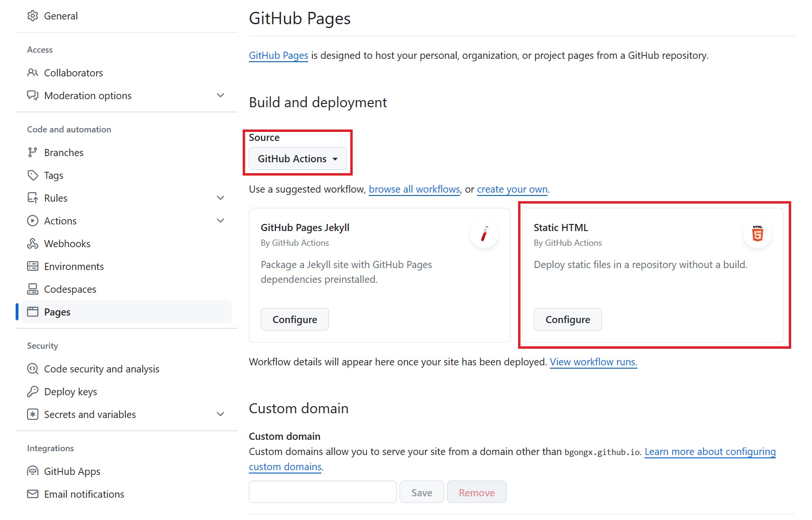Click the Integrations section label
812x520 pixels.
coord(50,448)
